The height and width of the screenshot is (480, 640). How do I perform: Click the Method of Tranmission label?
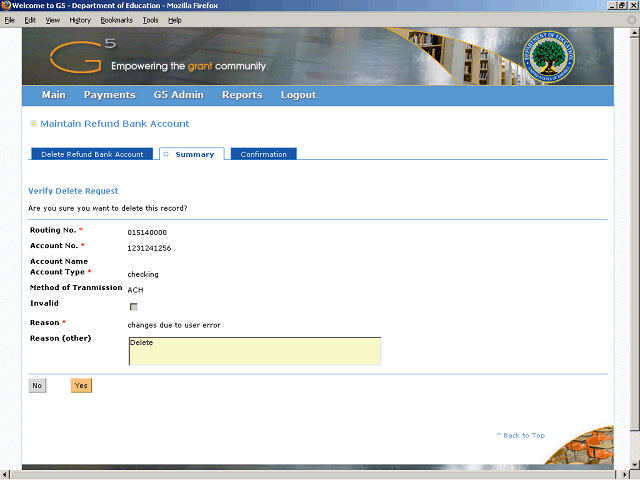76,287
